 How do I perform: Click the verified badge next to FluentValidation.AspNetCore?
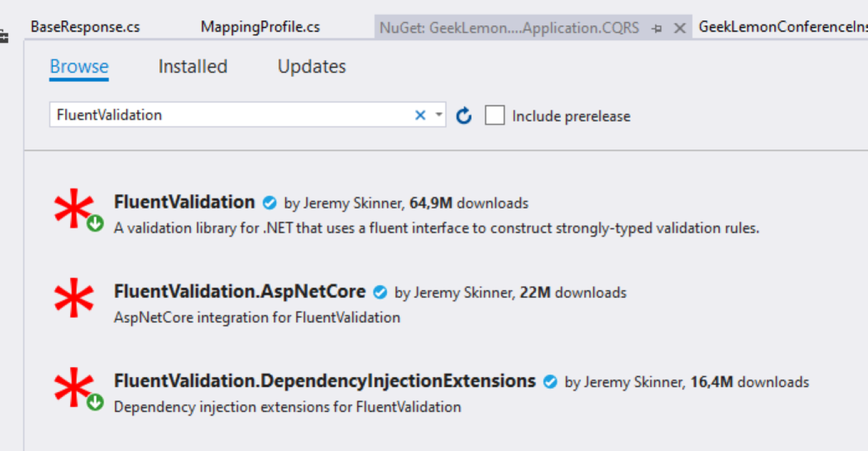click(380, 292)
